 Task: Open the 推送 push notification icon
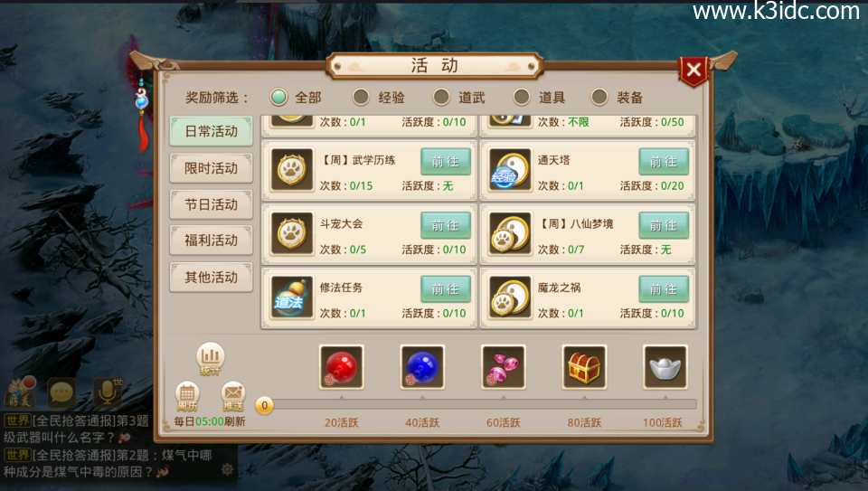coord(233,396)
